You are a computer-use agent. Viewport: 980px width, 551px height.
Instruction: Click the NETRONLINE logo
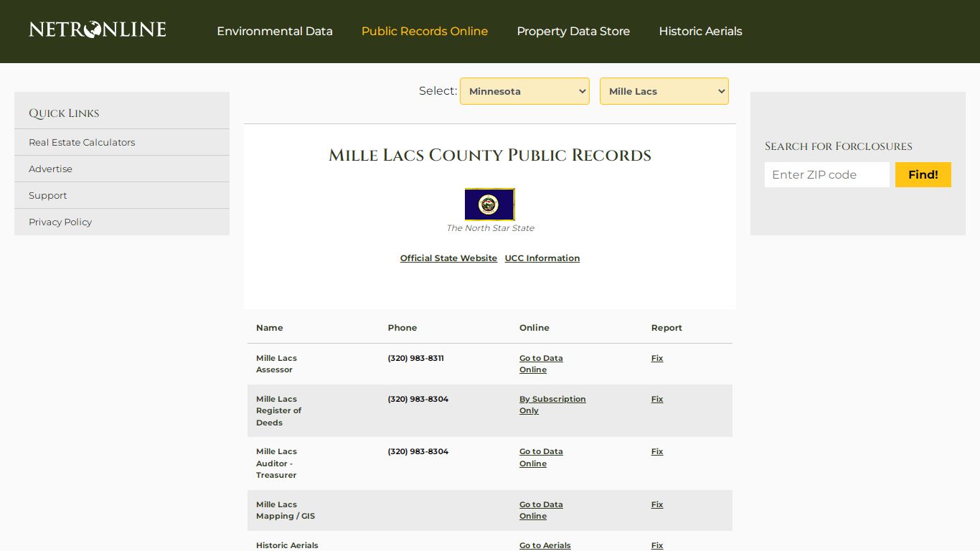(98, 29)
